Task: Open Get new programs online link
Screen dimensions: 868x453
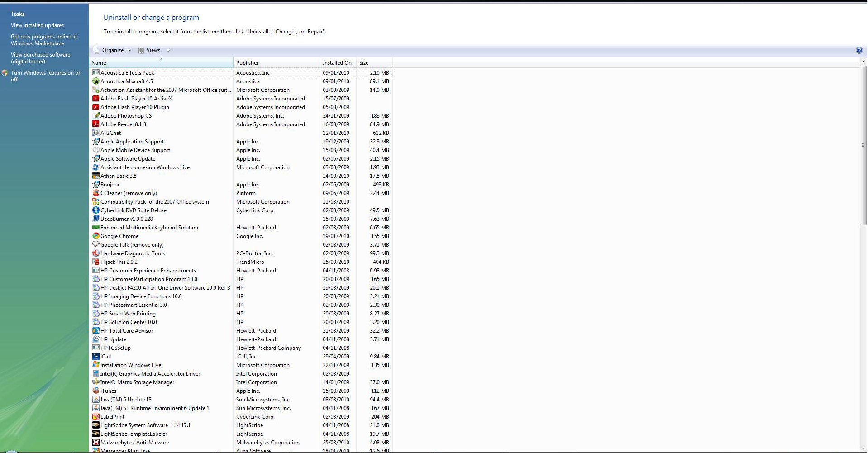Action: pos(44,40)
